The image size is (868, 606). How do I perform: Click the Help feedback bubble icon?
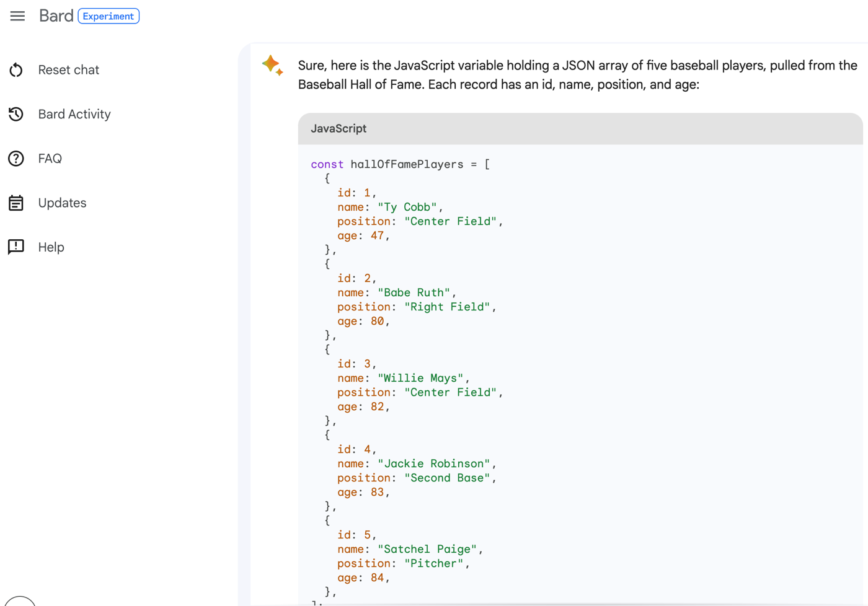pos(16,247)
